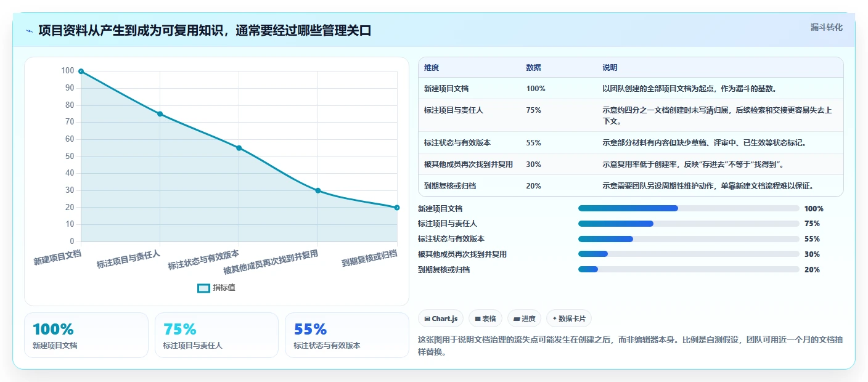Click the 55% label beside progress bars
The height and width of the screenshot is (382, 868).
click(x=812, y=239)
